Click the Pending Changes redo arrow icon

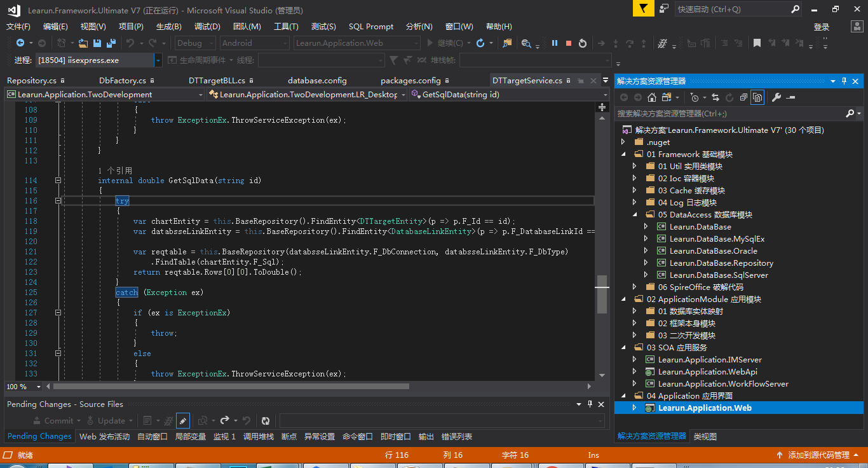point(224,420)
